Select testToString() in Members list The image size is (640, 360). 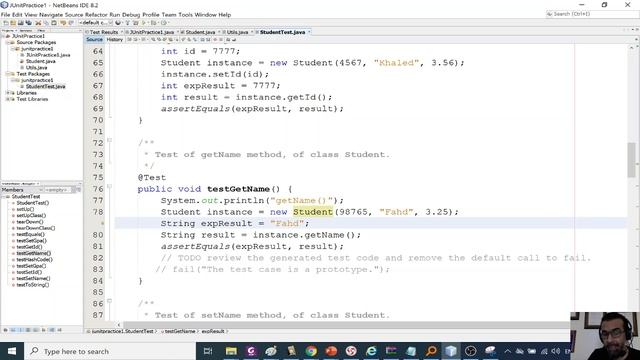click(x=33, y=285)
